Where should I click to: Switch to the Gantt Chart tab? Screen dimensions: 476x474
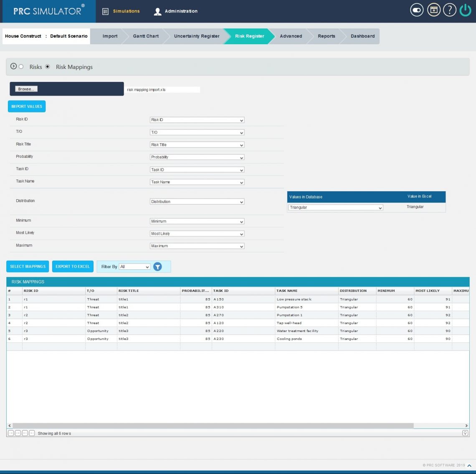145,36
